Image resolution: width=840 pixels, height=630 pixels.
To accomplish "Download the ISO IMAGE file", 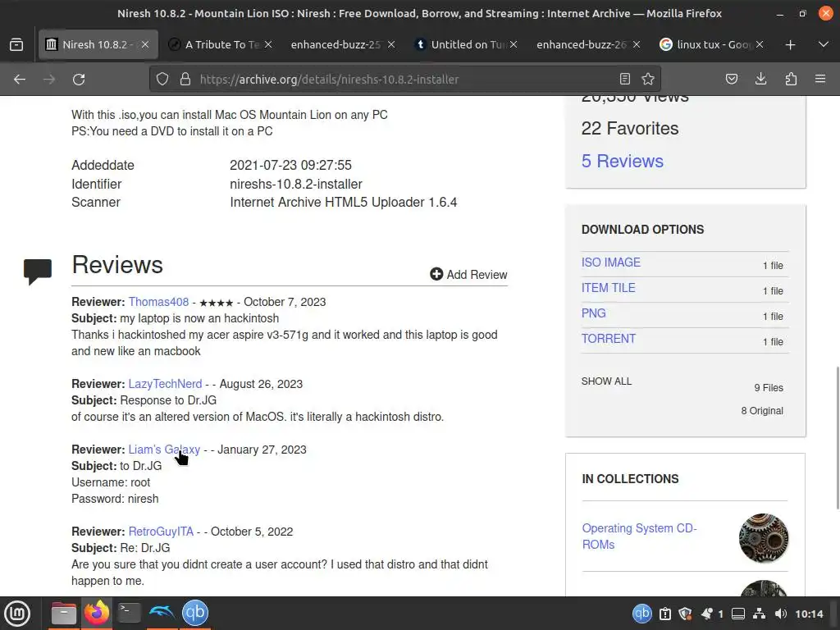I will pyautogui.click(x=610, y=262).
